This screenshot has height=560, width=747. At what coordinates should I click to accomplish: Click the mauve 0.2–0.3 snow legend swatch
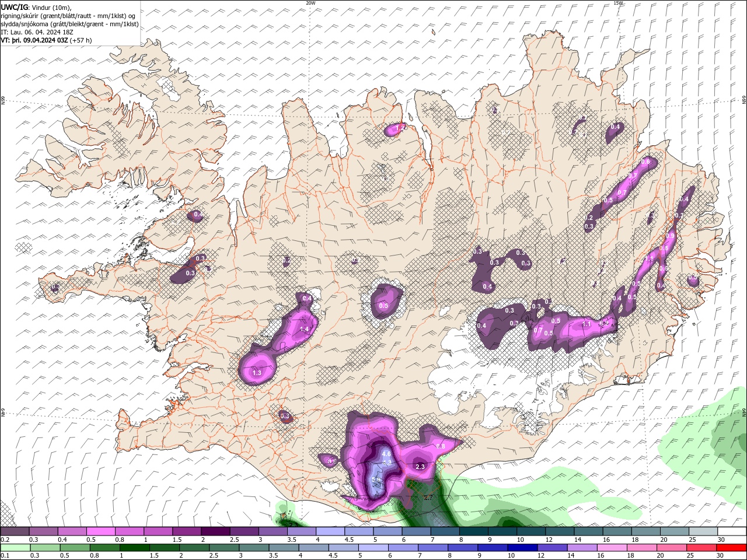click(15, 531)
